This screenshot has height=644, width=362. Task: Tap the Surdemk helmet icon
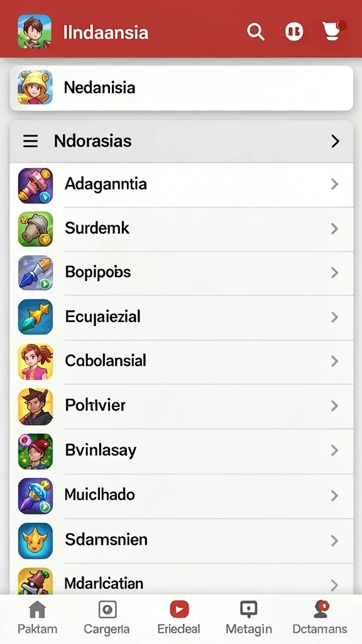(35, 229)
